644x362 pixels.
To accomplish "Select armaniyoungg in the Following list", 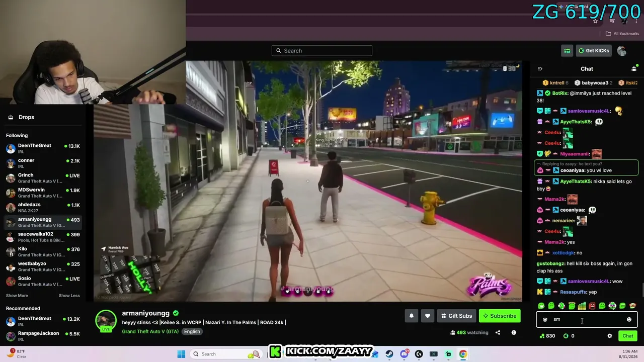I will click(x=43, y=222).
